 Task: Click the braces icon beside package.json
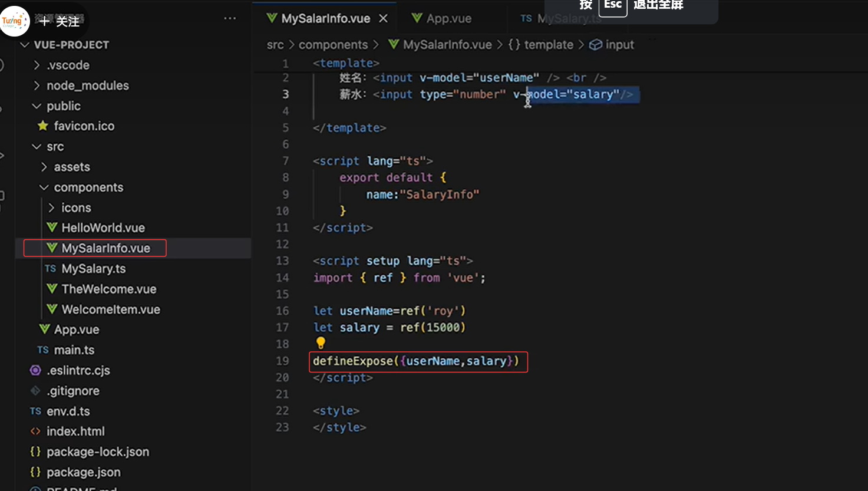click(35, 472)
